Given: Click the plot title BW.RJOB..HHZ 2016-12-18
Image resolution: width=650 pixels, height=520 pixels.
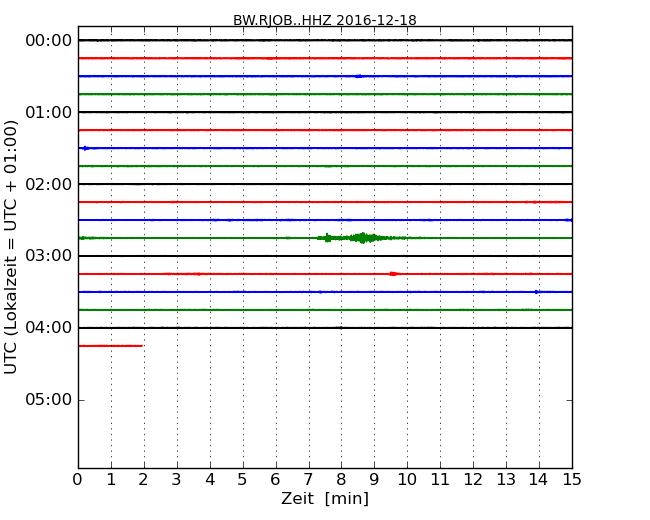Looking at the screenshot, I should tap(325, 20).
